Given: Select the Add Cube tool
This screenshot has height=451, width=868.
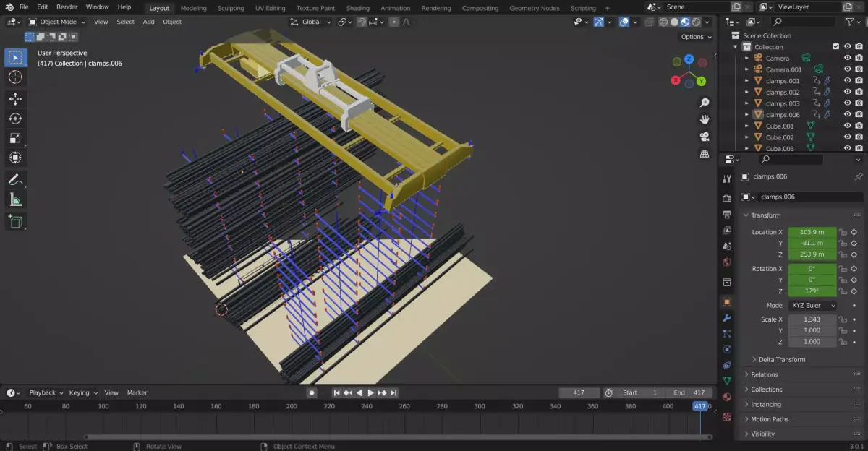Looking at the screenshot, I should 15,222.
